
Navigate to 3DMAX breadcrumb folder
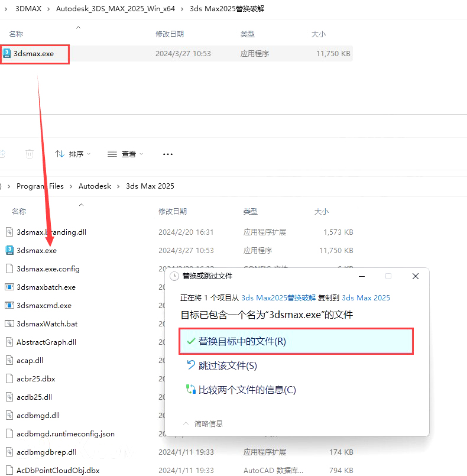[28, 9]
